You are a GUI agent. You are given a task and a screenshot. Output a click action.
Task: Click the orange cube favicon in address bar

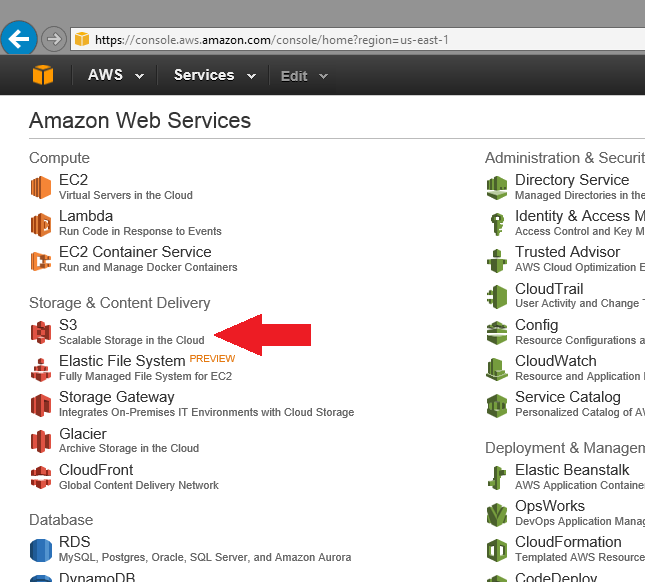[x=82, y=39]
